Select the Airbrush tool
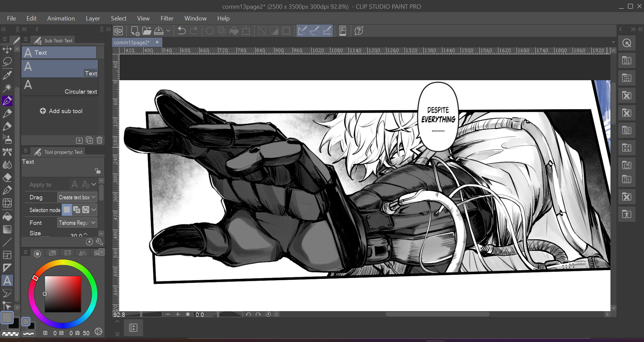Image resolution: width=644 pixels, height=342 pixels. [x=7, y=139]
